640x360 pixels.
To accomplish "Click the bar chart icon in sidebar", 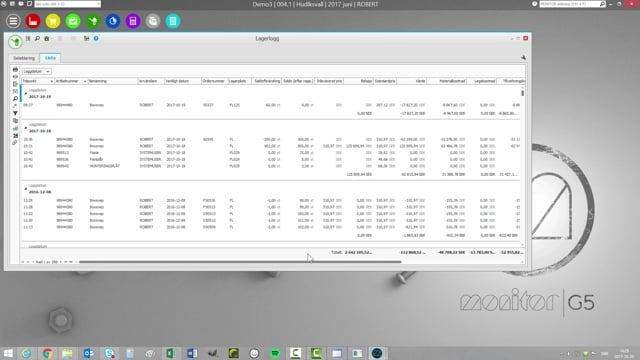I will point(15,128).
